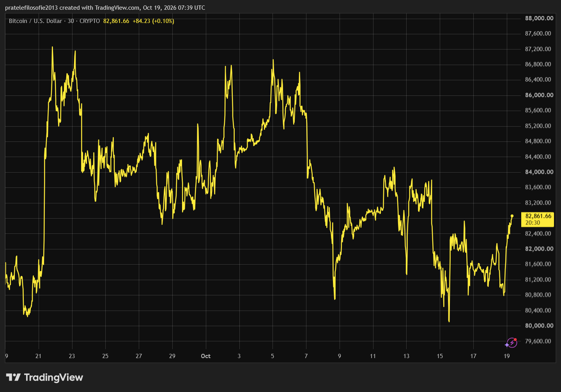Screen dimensions: 561x392
Task: Click the 5 date label on time axis
Action: click(273, 356)
